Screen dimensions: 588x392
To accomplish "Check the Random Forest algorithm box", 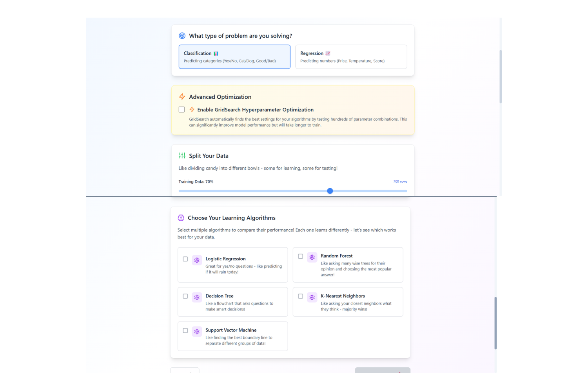I will [301, 256].
